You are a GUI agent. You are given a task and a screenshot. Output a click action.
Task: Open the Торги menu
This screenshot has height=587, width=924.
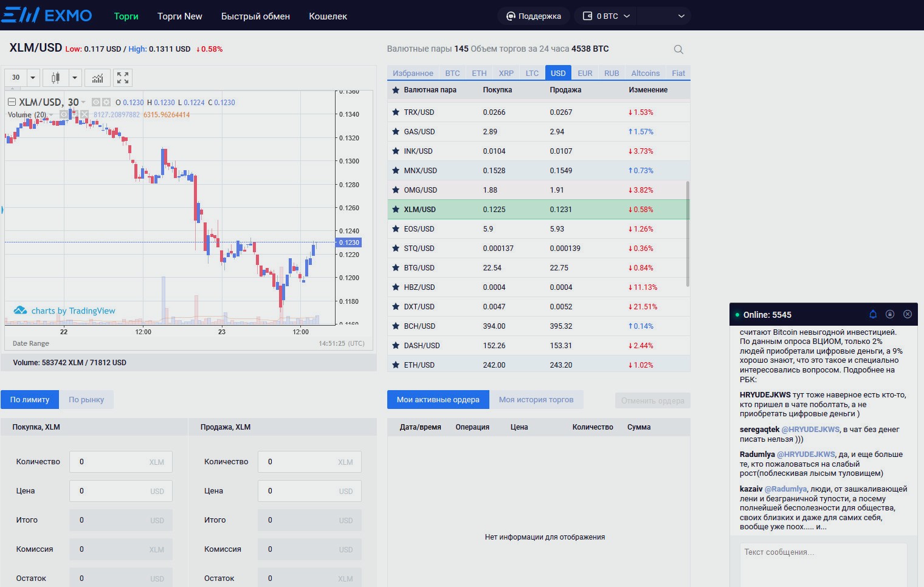tap(126, 16)
